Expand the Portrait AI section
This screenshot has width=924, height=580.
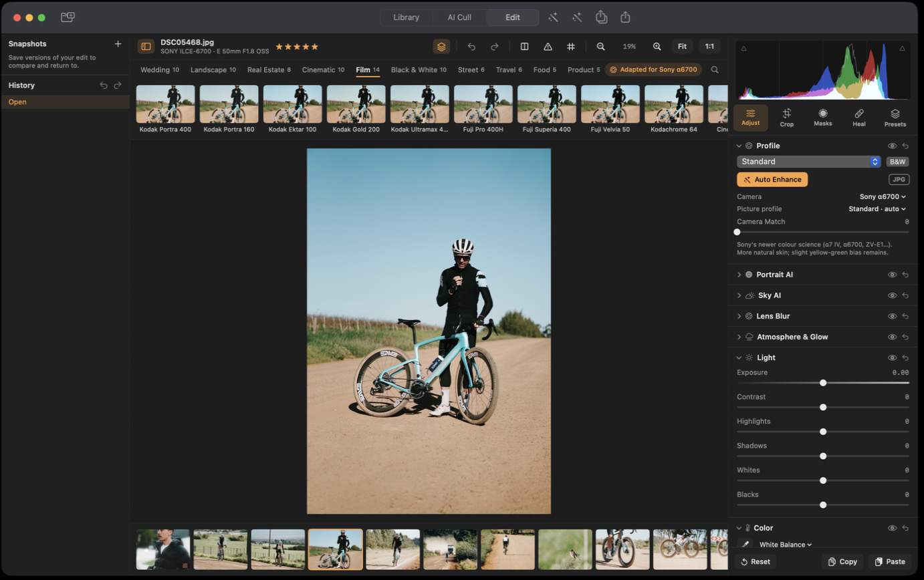[739, 275]
